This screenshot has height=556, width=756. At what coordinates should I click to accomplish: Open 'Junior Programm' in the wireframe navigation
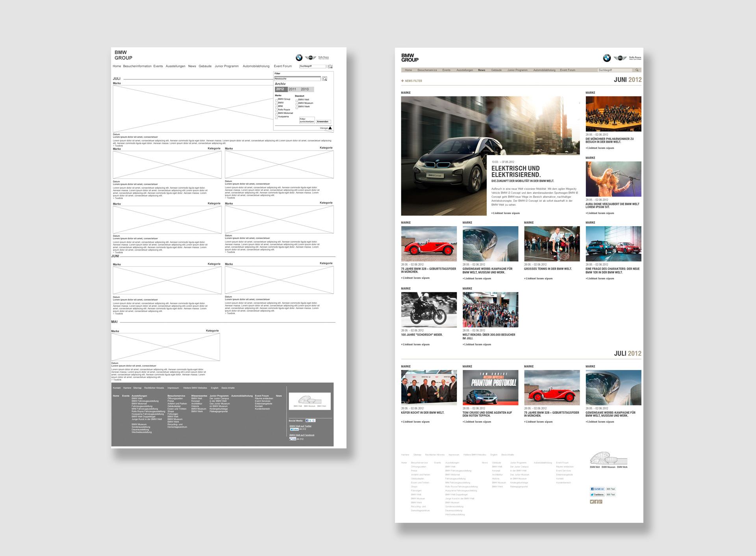pyautogui.click(x=226, y=66)
